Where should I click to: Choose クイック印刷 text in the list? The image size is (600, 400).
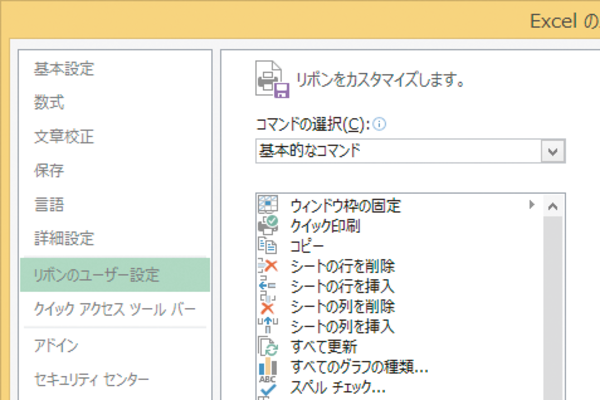(325, 226)
